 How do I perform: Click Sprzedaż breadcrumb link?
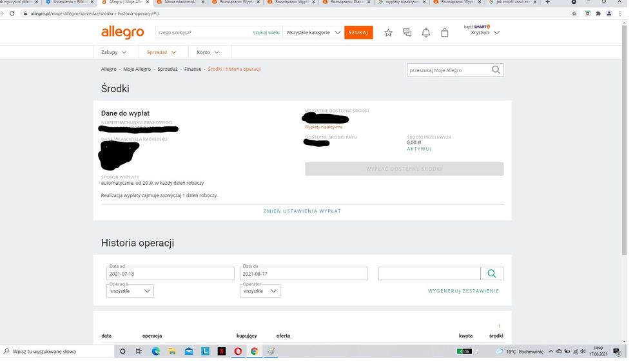tap(168, 69)
